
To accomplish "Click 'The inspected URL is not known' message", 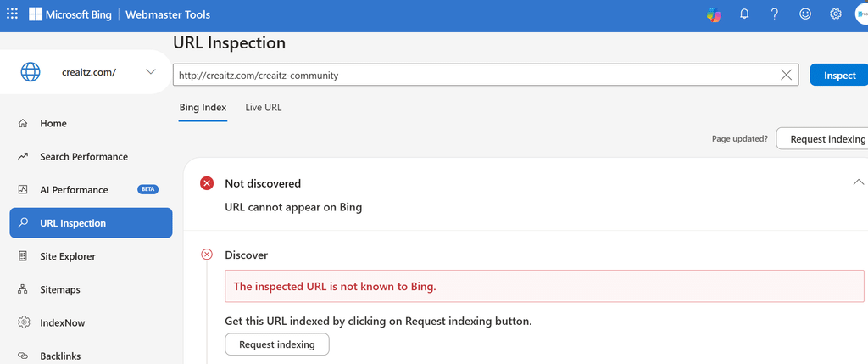I will pyautogui.click(x=335, y=287).
